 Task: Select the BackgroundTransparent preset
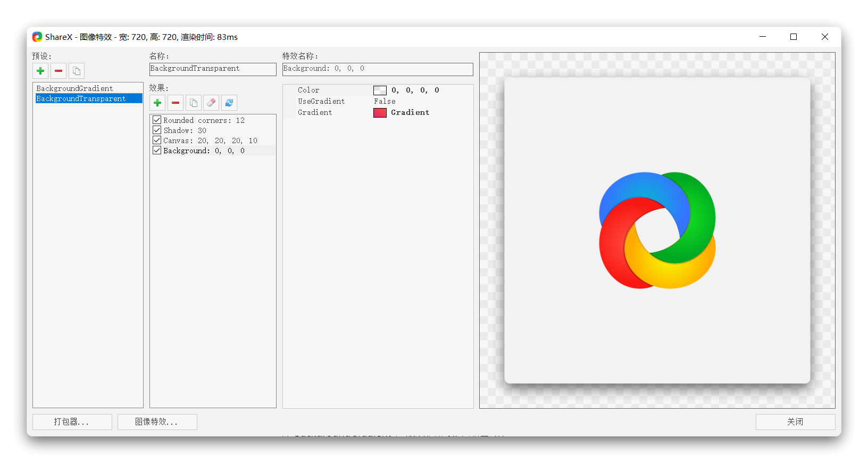click(89, 98)
